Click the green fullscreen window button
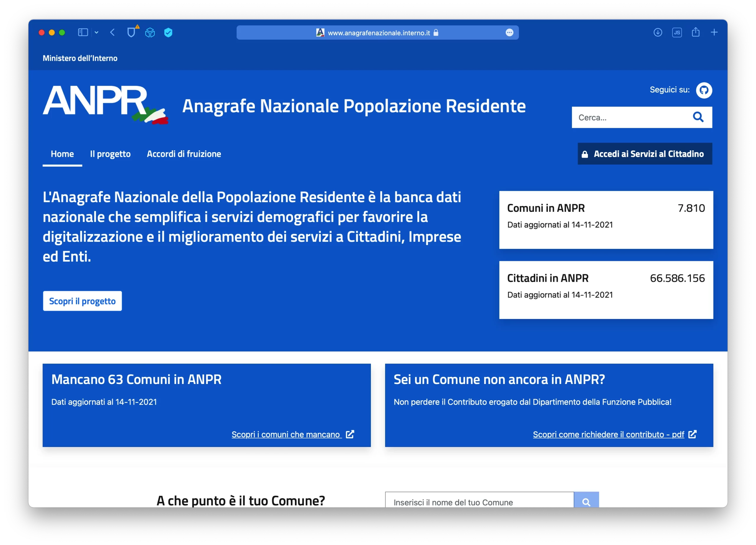The image size is (756, 545). point(62,32)
